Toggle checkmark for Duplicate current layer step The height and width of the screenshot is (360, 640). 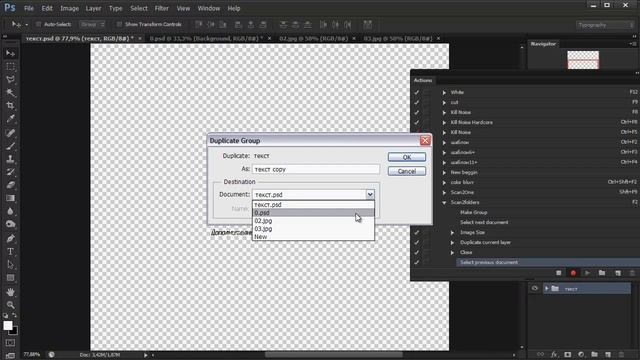[417, 242]
